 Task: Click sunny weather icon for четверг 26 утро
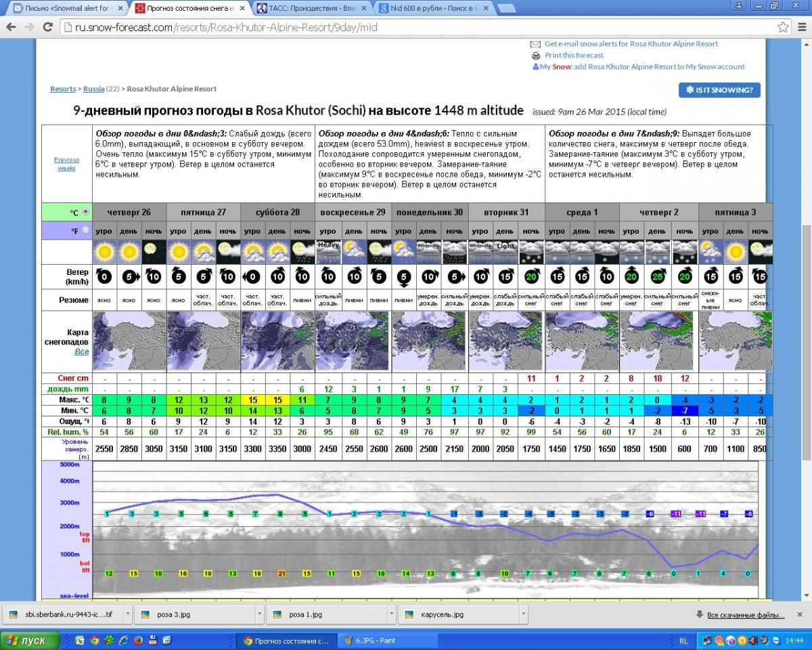105,253
